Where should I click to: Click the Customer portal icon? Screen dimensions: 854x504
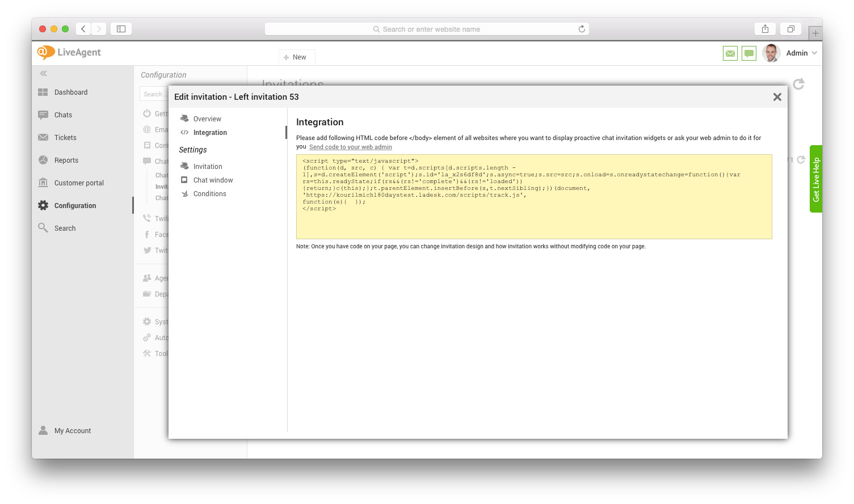coord(43,183)
